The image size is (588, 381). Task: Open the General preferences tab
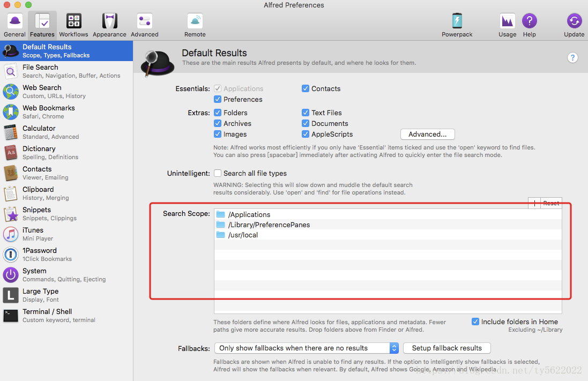14,25
